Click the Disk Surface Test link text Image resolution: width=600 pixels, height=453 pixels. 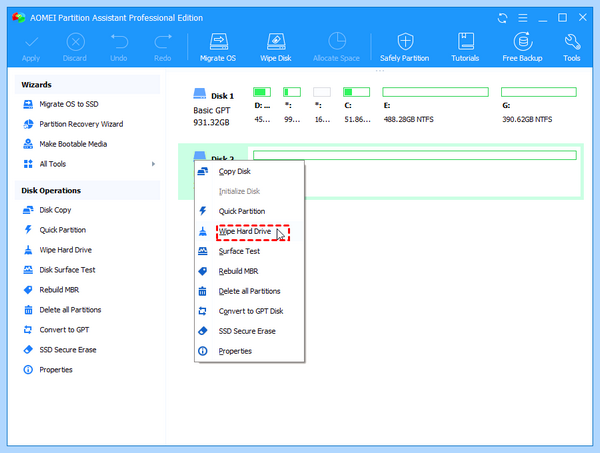click(67, 270)
